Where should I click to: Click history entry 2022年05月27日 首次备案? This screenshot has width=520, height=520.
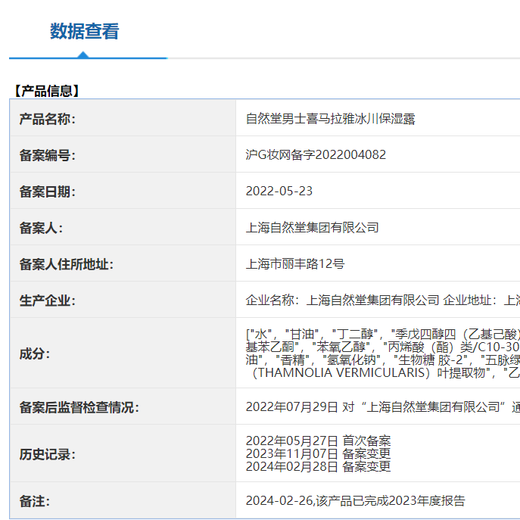pyautogui.click(x=318, y=441)
